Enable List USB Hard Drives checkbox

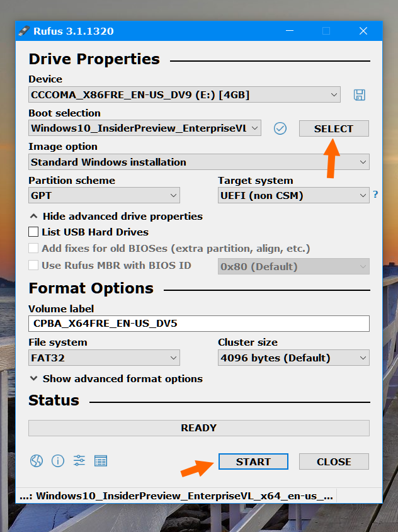[x=33, y=232]
